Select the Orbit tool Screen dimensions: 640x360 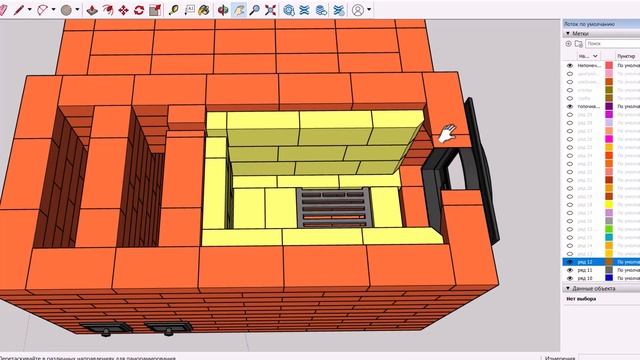tap(223, 10)
